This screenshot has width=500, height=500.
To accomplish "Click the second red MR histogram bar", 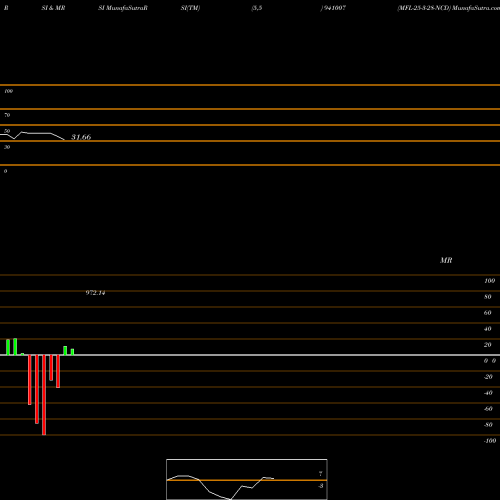I will coord(37,389).
